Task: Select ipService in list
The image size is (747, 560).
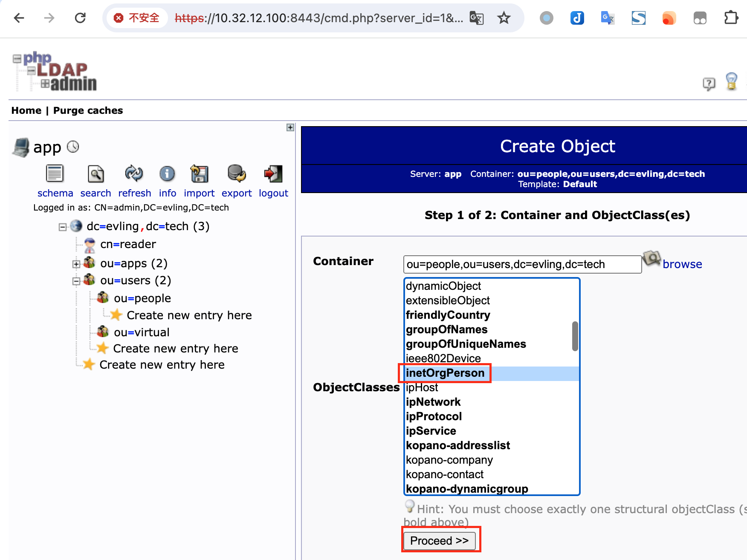Action: point(492,431)
